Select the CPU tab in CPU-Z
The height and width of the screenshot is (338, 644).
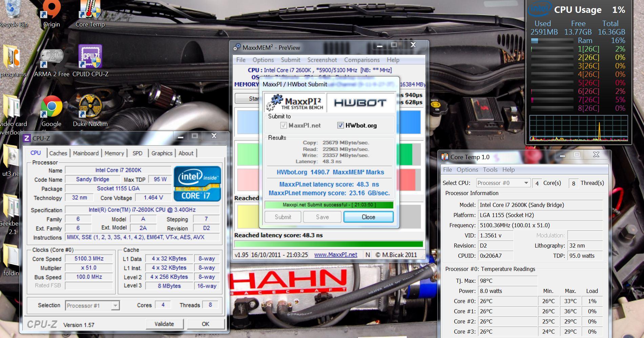click(x=36, y=153)
